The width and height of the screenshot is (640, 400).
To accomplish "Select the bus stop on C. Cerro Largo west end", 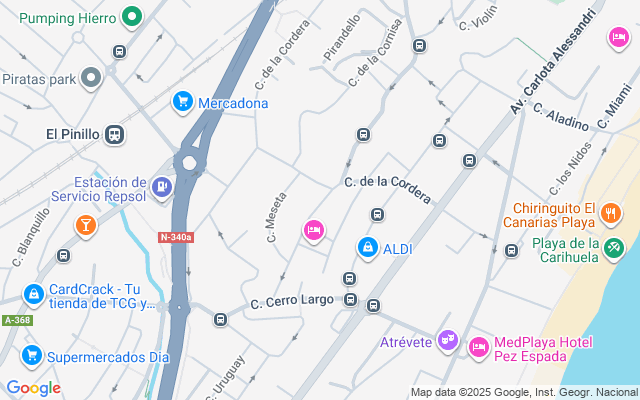I will (220, 319).
